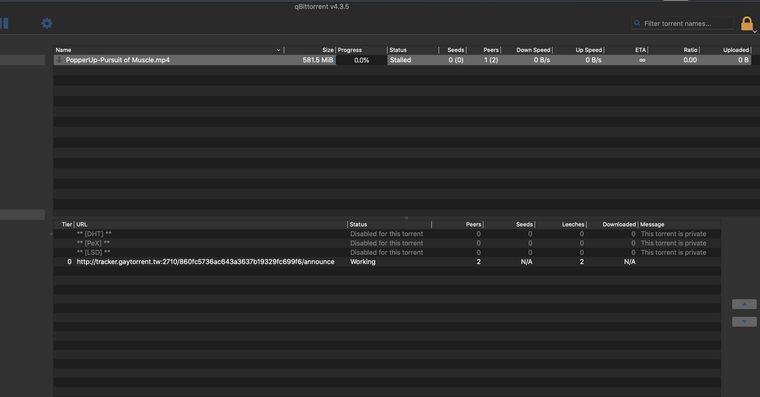Click the search magnifier in filter box
Viewport: 760px width, 397px height.
click(x=637, y=23)
